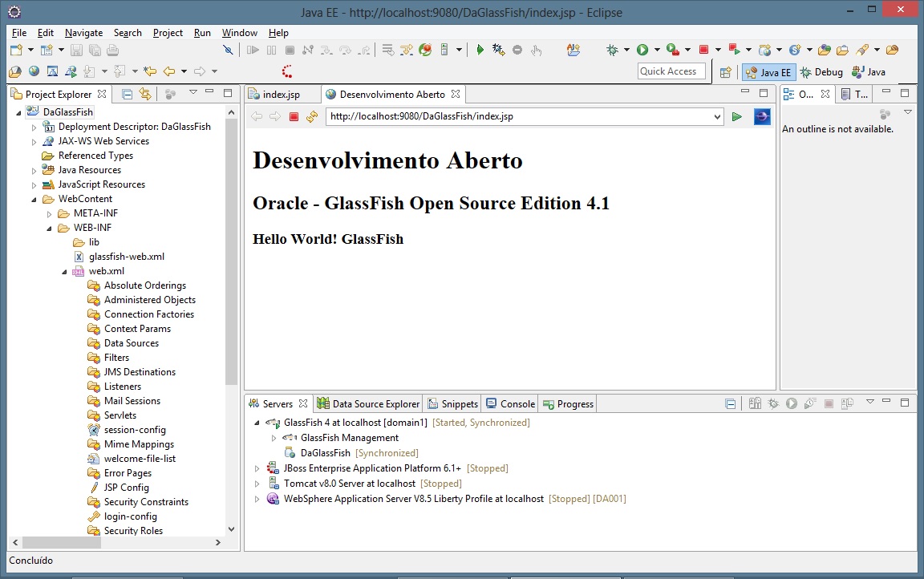Select Tomcat v8.0 Server at localhost

[x=349, y=484]
